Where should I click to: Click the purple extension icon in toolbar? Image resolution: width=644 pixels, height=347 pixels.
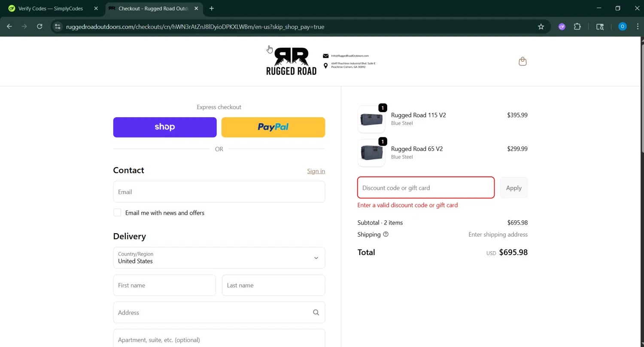[562, 27]
